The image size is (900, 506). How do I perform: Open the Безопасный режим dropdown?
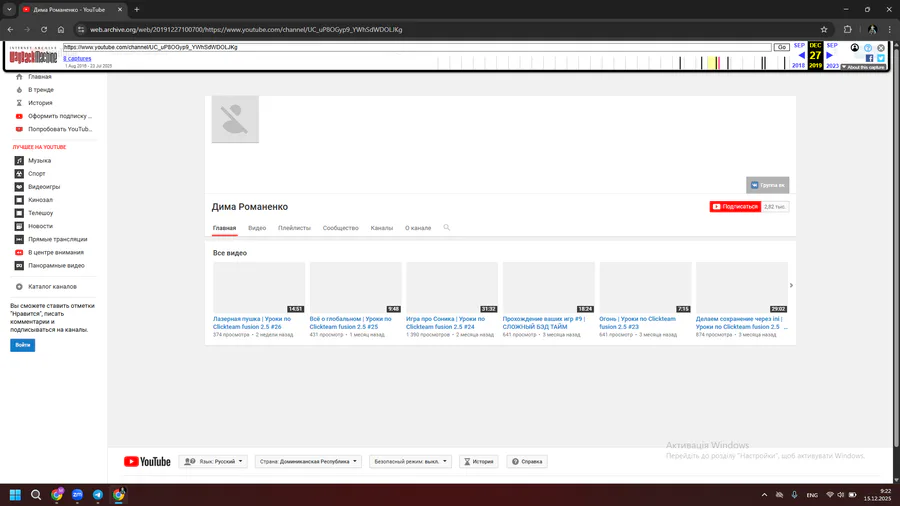pos(410,461)
